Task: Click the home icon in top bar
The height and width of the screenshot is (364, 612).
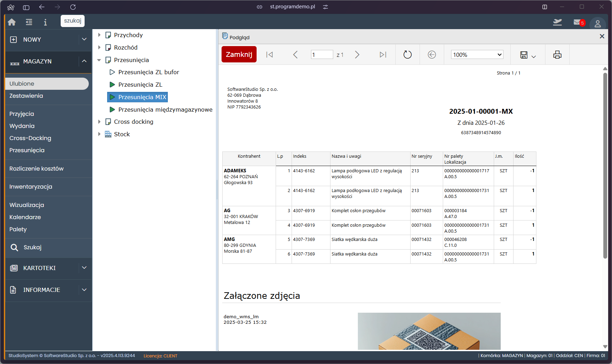Action: [x=12, y=22]
